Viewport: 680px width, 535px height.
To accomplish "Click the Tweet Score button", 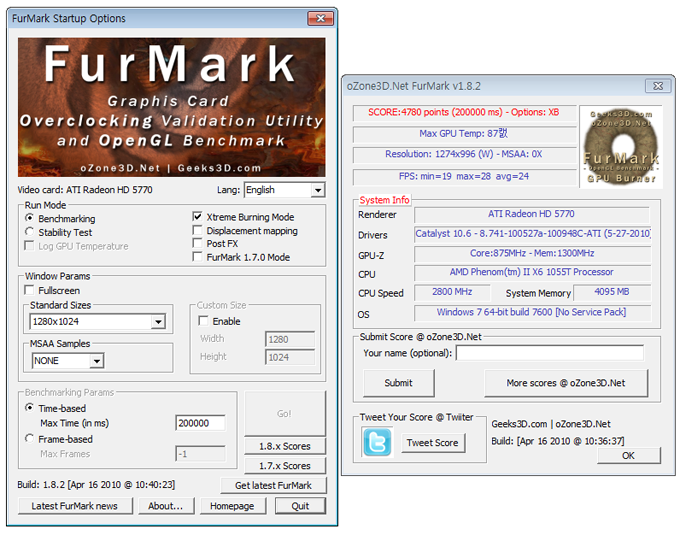I will point(433,443).
